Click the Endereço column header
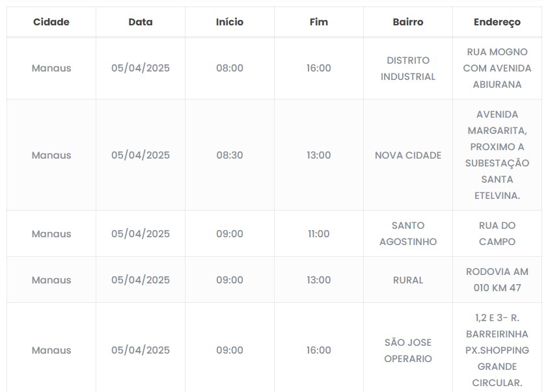548x392 pixels. (497, 22)
